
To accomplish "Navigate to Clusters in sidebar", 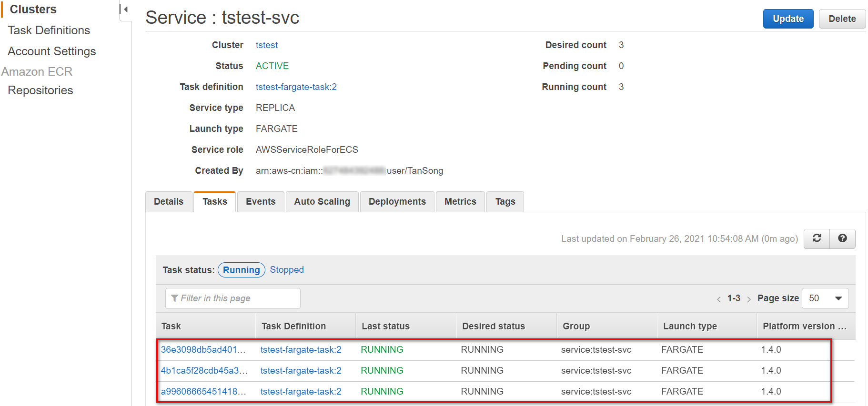I will (33, 9).
